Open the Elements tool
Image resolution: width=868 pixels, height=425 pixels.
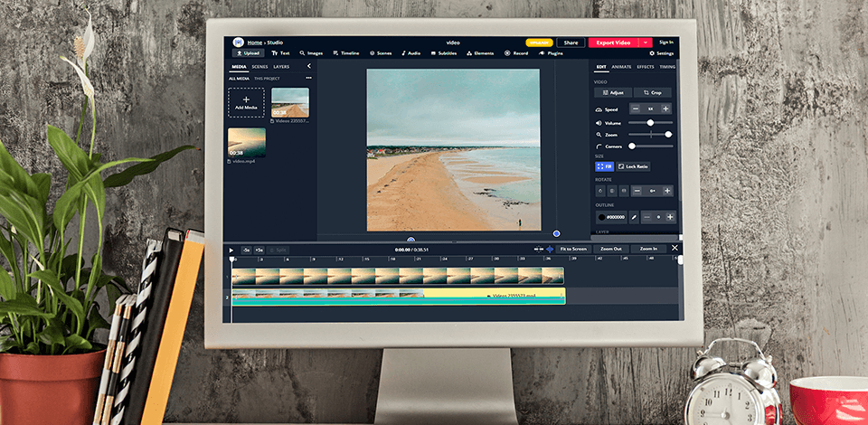[x=480, y=53]
